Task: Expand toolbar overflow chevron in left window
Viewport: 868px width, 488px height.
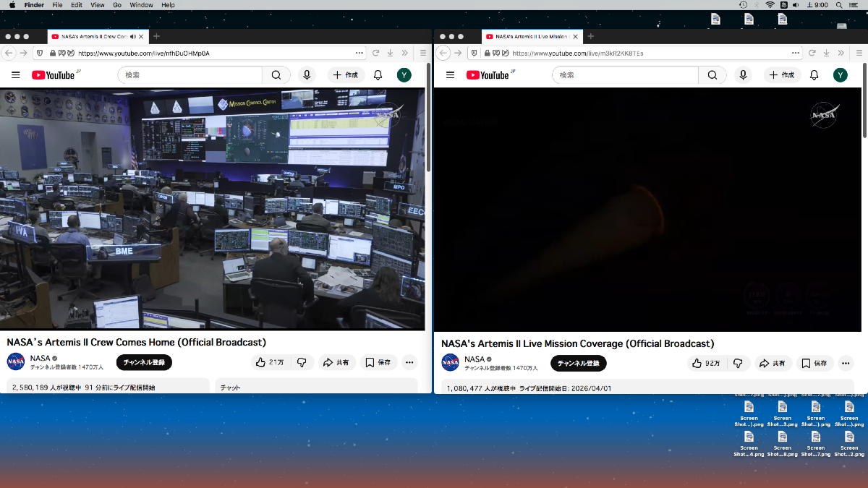Action: (406, 53)
